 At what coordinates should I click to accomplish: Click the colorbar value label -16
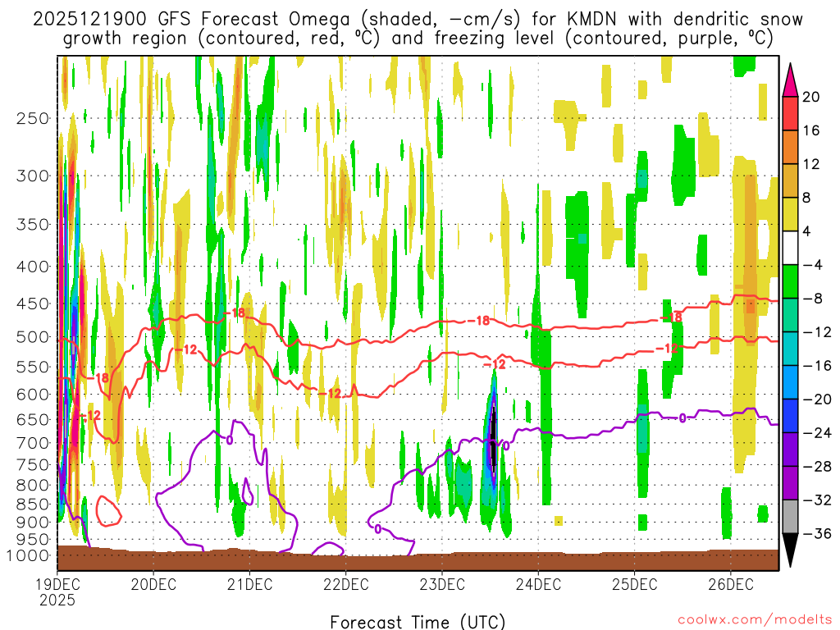click(x=816, y=365)
